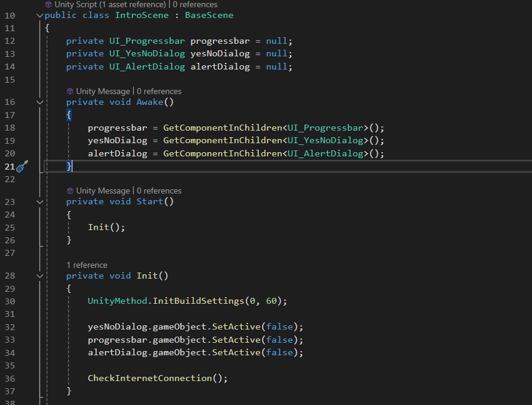The image size is (532, 405).
Task: Click the IntroScene class name
Action: (142, 15)
